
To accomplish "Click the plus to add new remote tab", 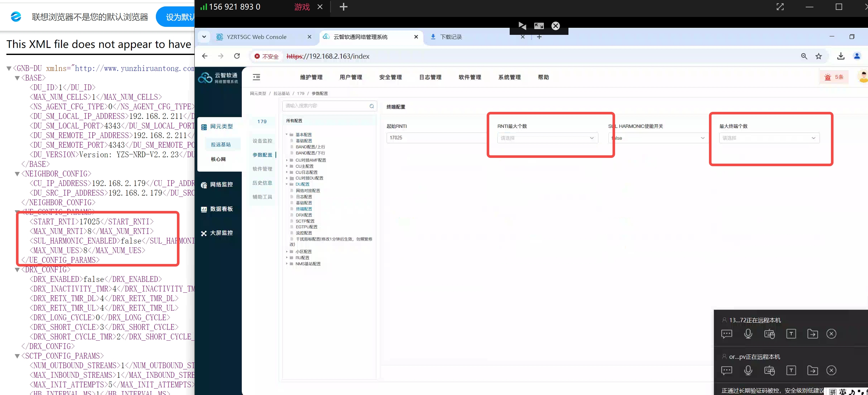I will pyautogui.click(x=343, y=7).
